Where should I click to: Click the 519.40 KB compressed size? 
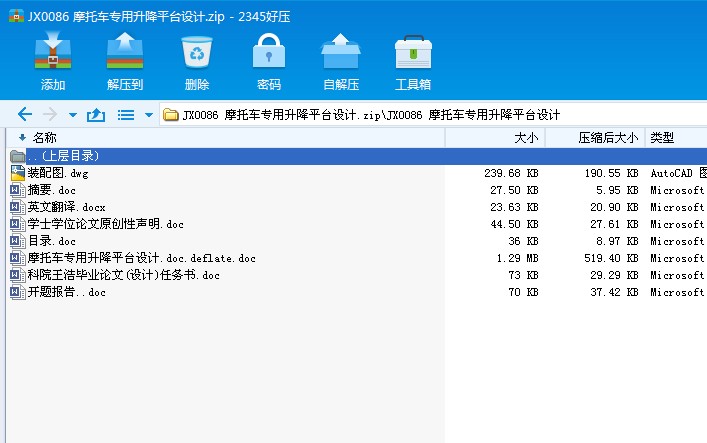tap(611, 258)
